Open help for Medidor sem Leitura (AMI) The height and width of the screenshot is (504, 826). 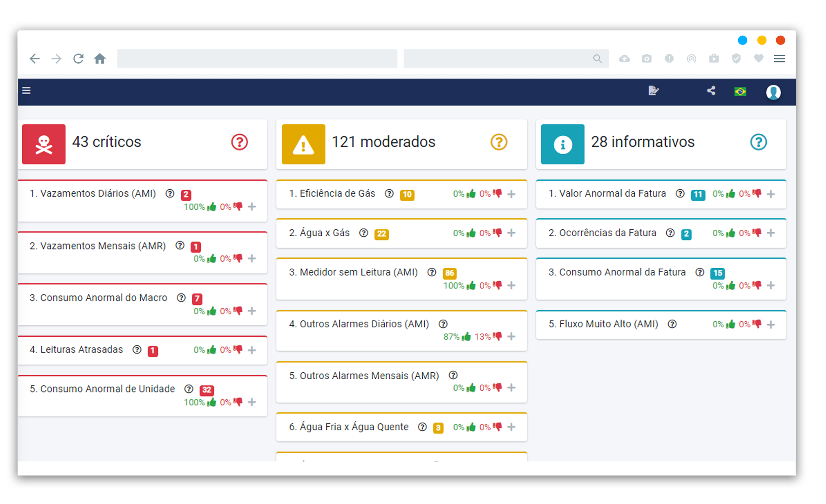pyautogui.click(x=432, y=272)
